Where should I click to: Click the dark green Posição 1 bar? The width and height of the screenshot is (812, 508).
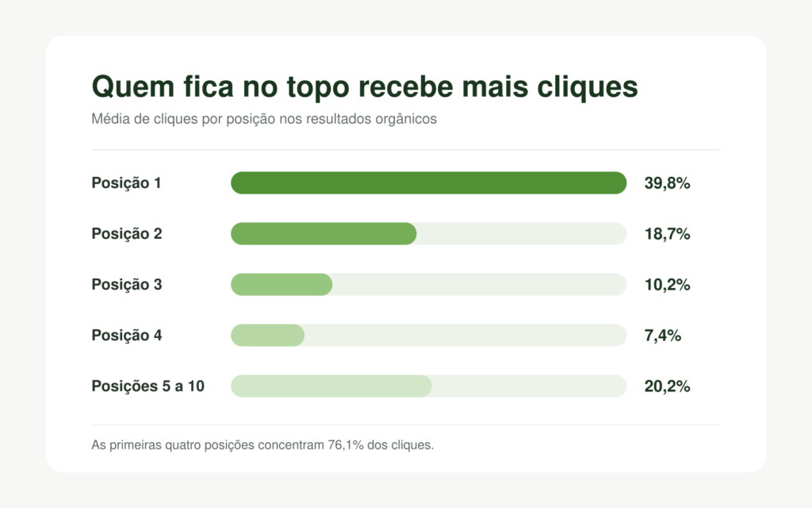tap(429, 183)
